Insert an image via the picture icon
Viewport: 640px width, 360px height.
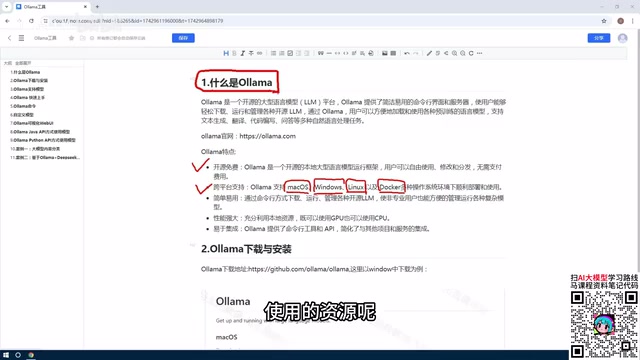tap(384, 53)
